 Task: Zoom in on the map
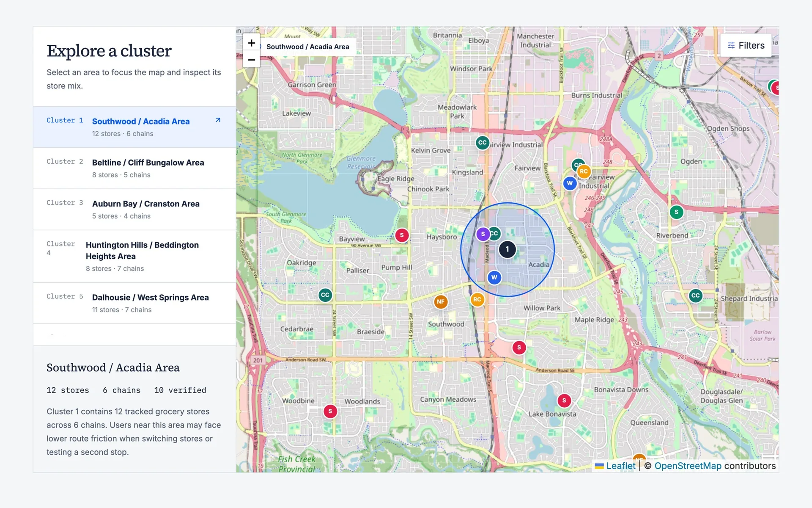point(251,43)
